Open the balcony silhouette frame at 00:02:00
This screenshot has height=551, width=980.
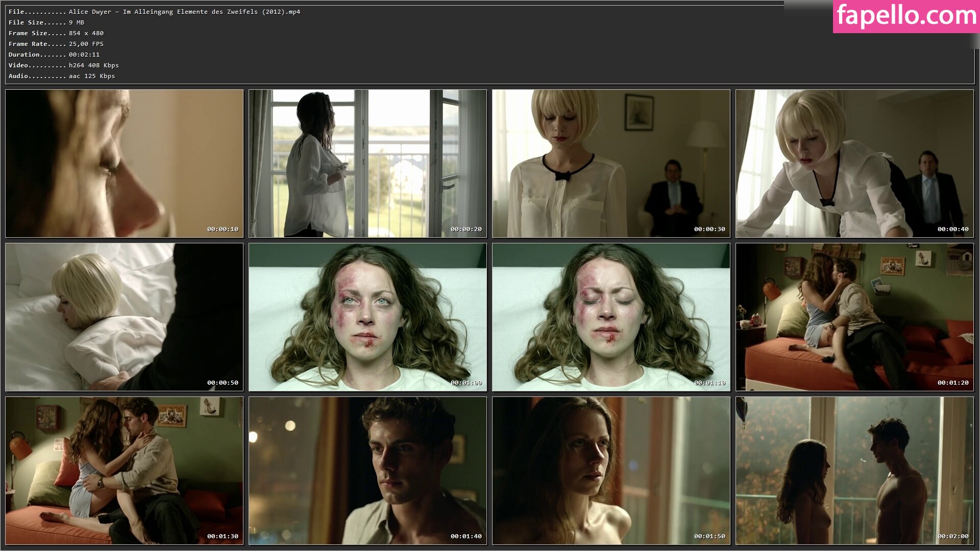coord(854,470)
